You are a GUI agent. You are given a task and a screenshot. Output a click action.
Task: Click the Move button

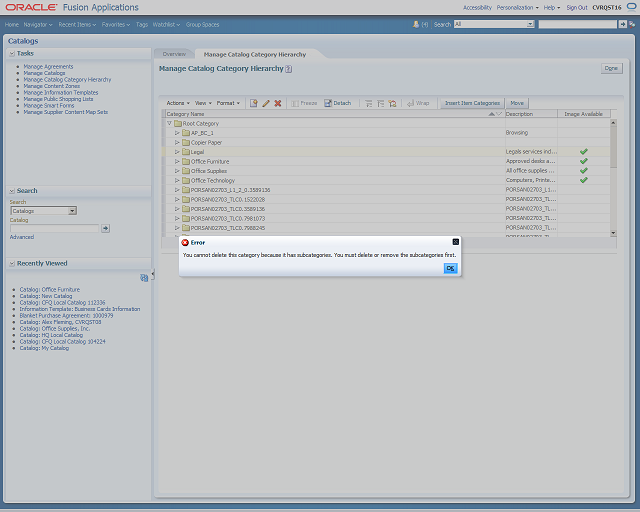517,103
